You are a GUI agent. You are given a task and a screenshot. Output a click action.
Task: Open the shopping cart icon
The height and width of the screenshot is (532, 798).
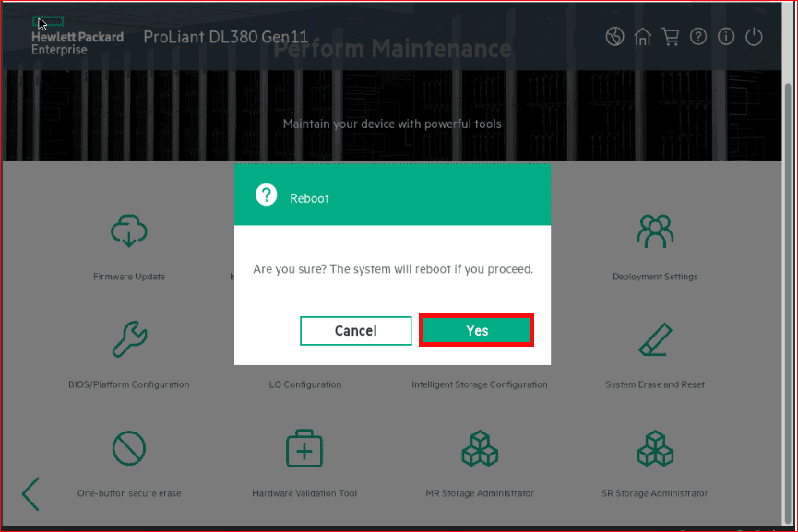(x=671, y=37)
